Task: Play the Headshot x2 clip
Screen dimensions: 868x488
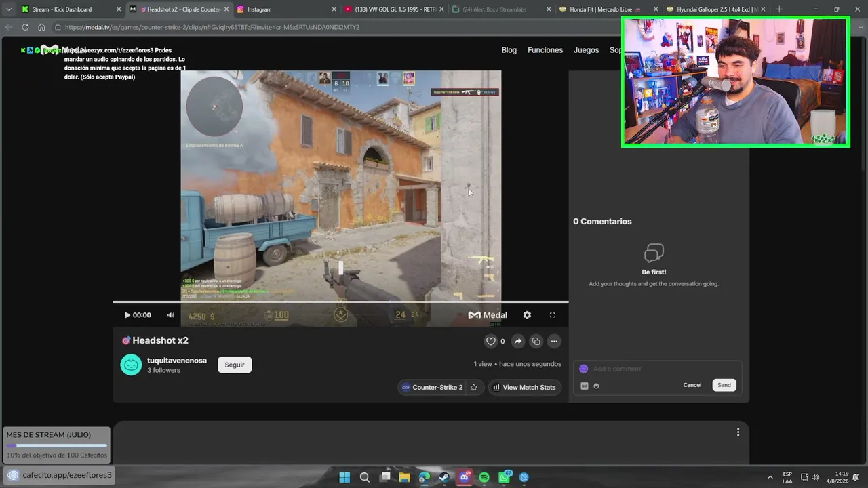Action: pos(127,315)
